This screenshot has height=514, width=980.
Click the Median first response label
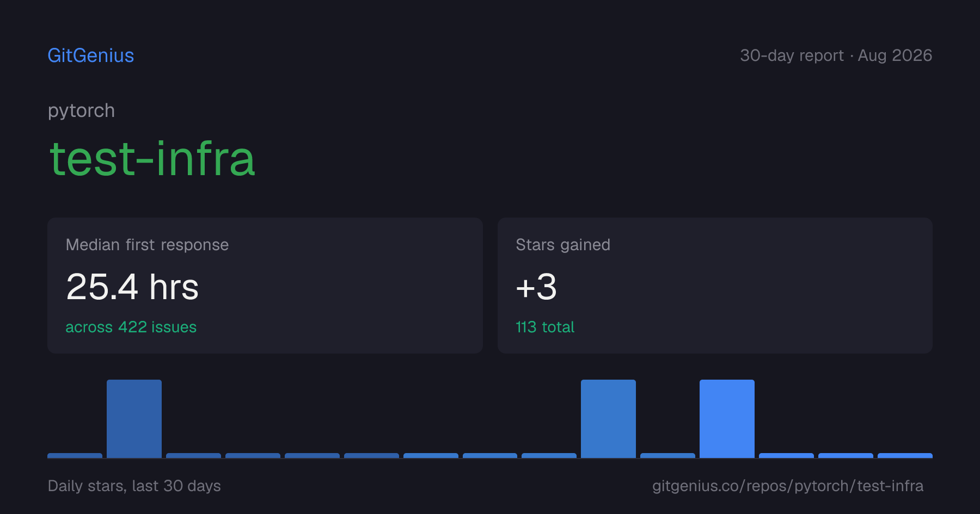[x=147, y=245]
